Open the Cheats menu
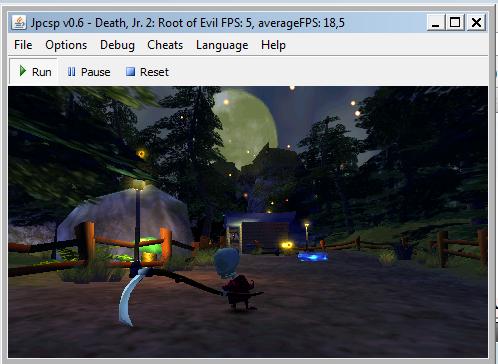 point(165,45)
